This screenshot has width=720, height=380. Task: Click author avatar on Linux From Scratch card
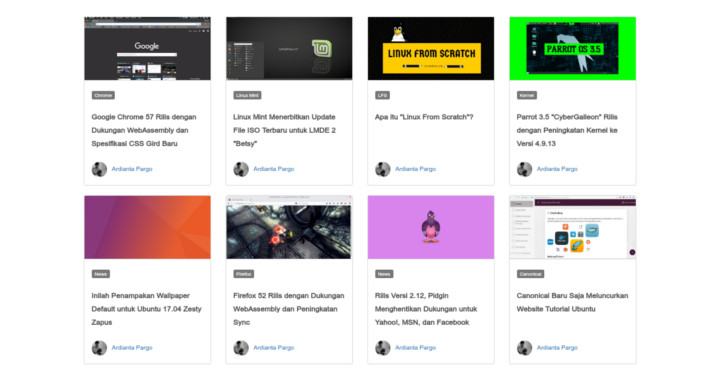(x=382, y=169)
